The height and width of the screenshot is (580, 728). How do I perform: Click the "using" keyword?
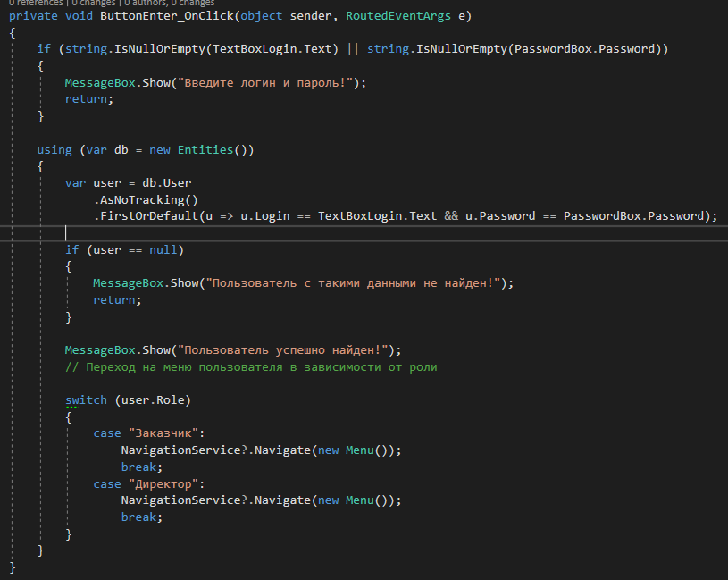[54, 150]
